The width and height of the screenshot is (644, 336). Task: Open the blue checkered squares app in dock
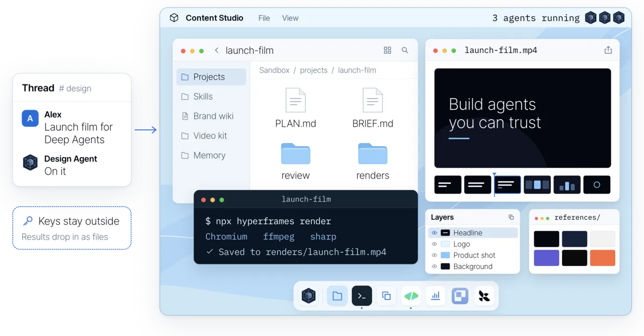460,296
